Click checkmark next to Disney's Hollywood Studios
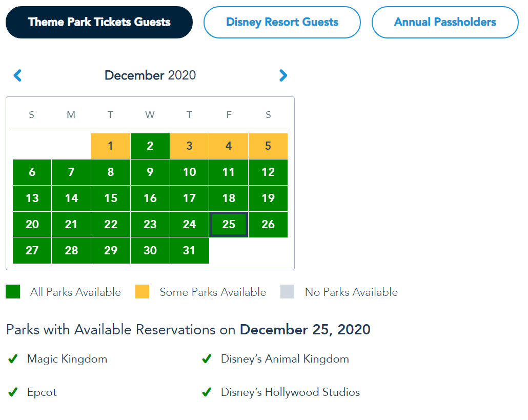This screenshot has height=420, width=528. click(x=207, y=392)
